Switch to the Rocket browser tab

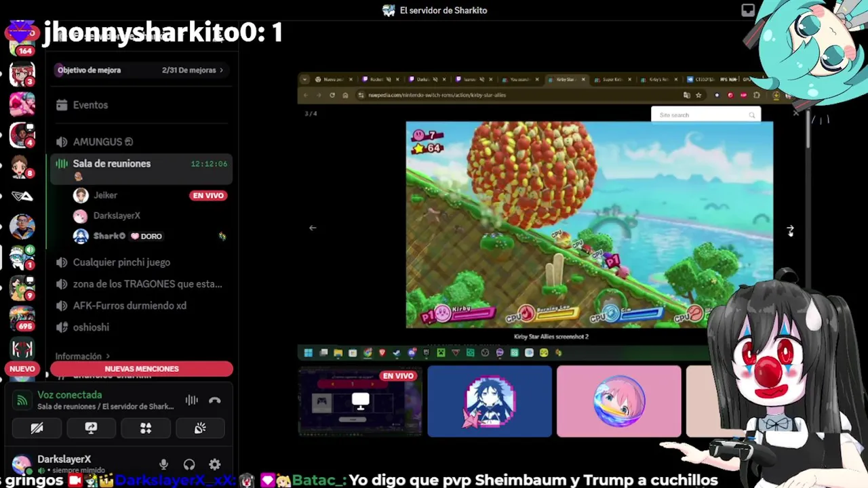[382, 79]
